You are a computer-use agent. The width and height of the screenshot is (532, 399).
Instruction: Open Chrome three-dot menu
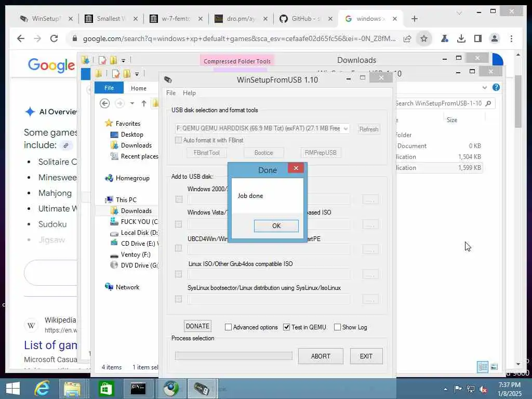point(511,38)
